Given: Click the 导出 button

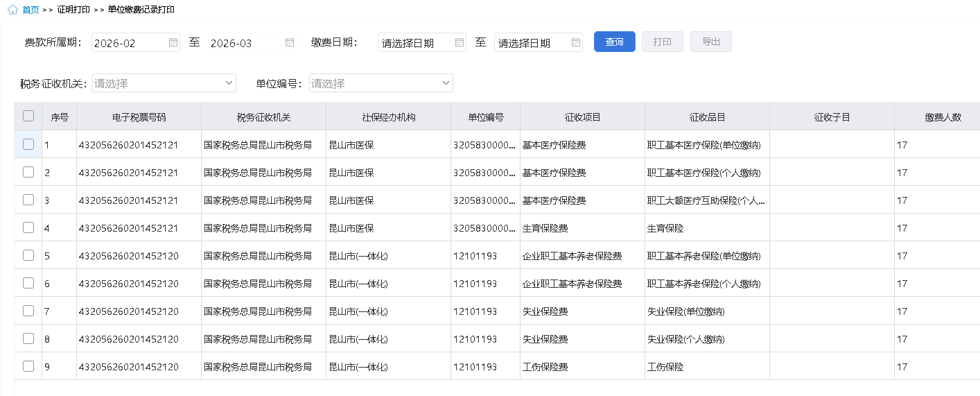Looking at the screenshot, I should (x=711, y=42).
